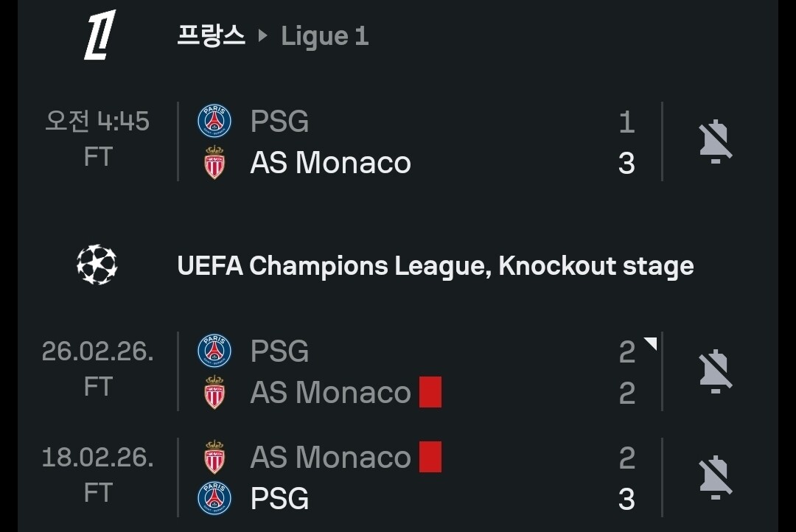Click PSG crest in the 26.02.26 match
This screenshot has height=532, width=796.
point(214,351)
